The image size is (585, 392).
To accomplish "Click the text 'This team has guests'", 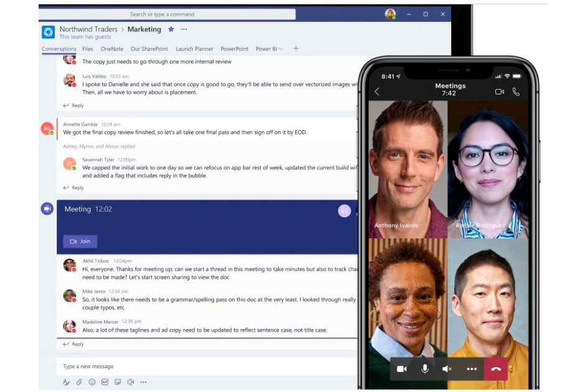I will pos(85,37).
